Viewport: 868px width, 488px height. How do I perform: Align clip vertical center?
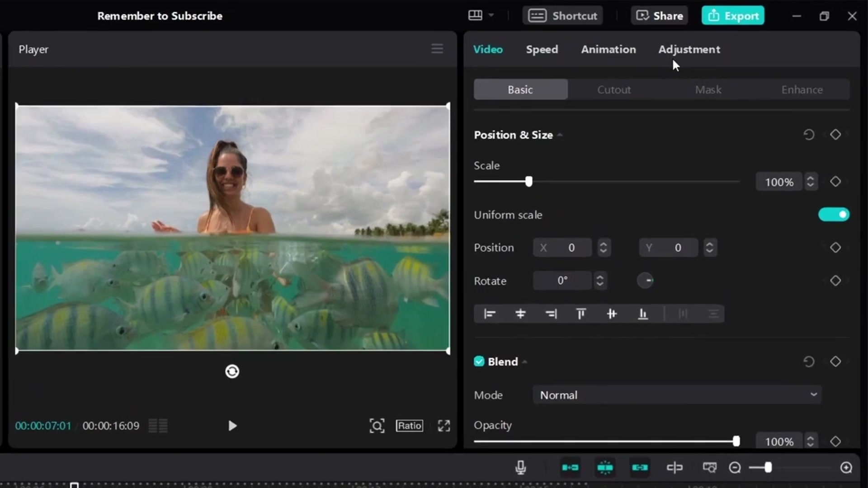pos(612,314)
